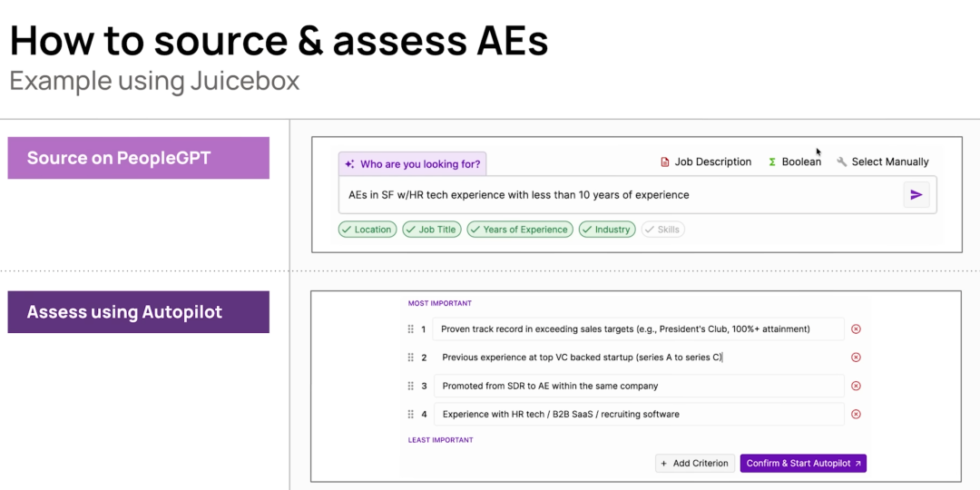Open the Select Manually option
This screenshot has height=490, width=980.
883,162
